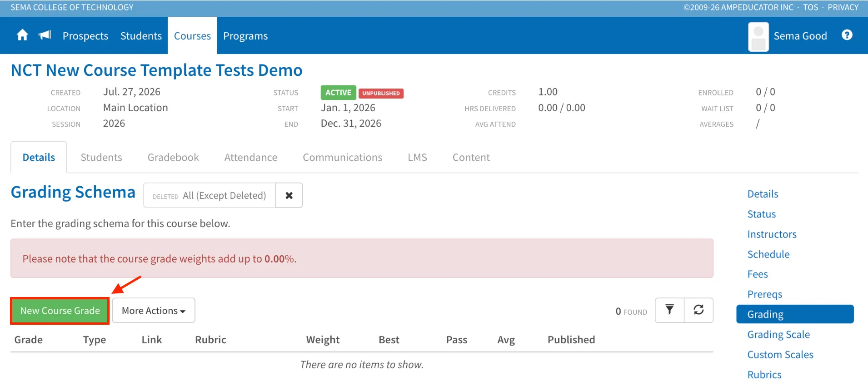868x386 pixels.
Task: Sort by the Published column header
Action: pos(571,340)
